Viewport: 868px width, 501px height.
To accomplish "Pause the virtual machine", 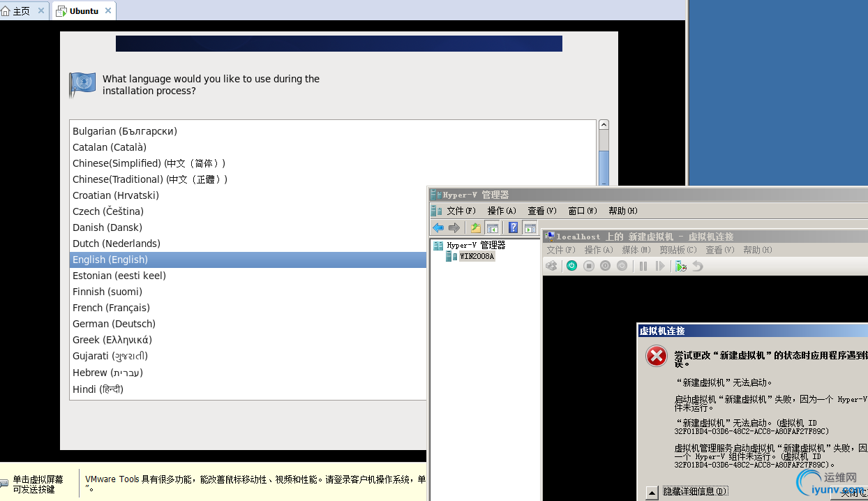I will [x=643, y=266].
